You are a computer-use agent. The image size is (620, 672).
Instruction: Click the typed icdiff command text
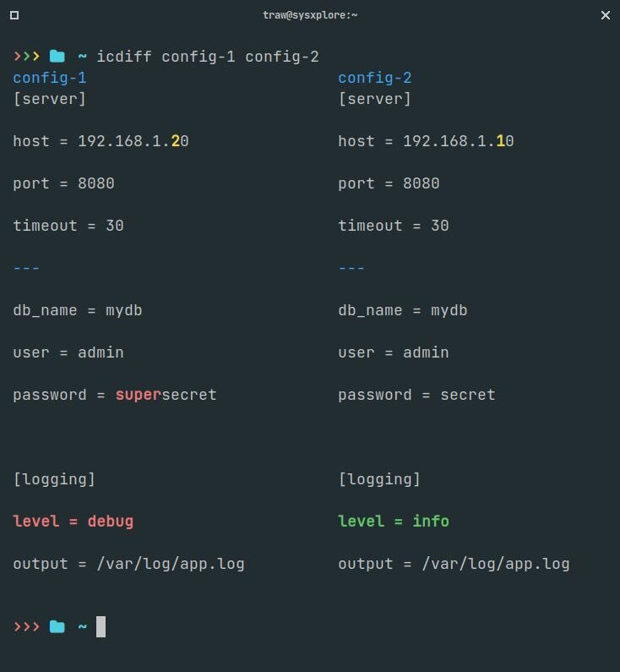208,57
